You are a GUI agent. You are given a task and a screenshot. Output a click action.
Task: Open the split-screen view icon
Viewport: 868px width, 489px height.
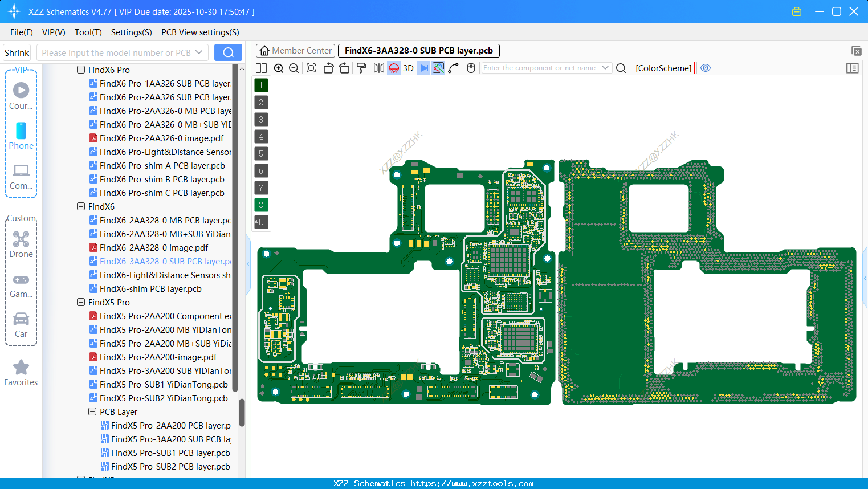(261, 68)
